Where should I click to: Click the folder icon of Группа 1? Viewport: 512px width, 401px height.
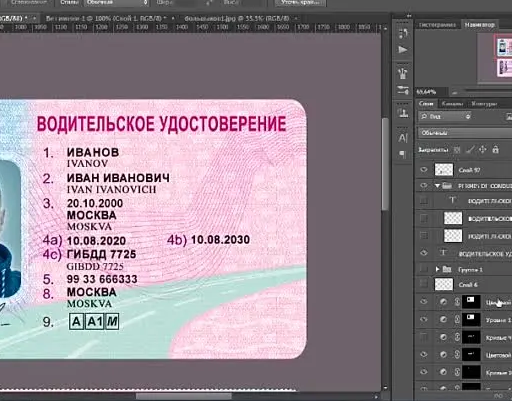pos(447,269)
